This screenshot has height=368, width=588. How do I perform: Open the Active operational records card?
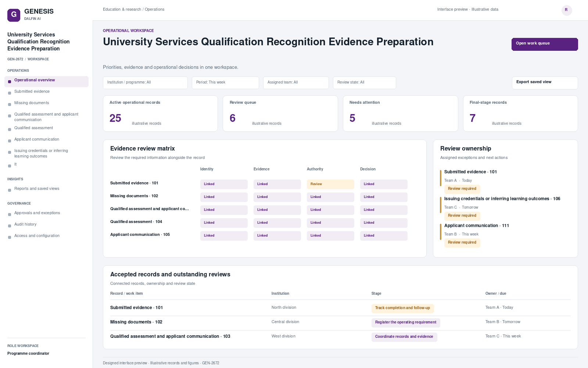[x=160, y=113]
